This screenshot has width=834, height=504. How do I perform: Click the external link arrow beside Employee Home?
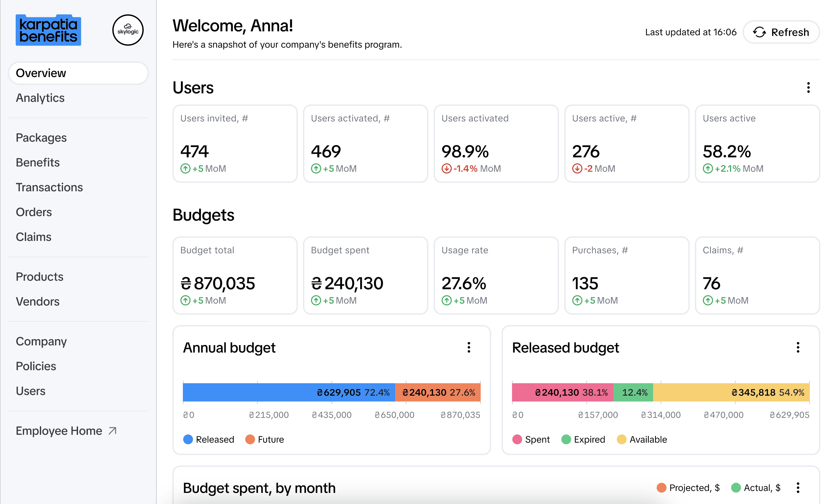click(x=112, y=431)
